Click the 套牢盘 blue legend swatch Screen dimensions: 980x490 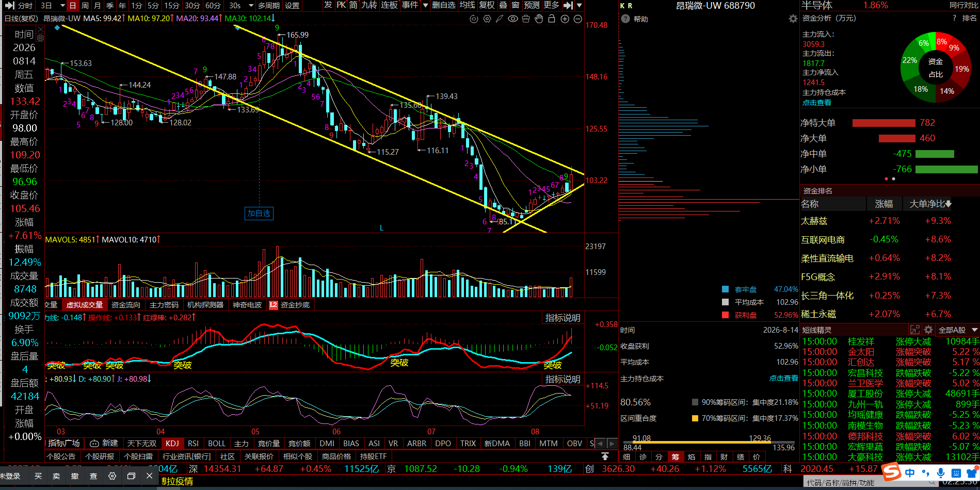click(x=725, y=289)
